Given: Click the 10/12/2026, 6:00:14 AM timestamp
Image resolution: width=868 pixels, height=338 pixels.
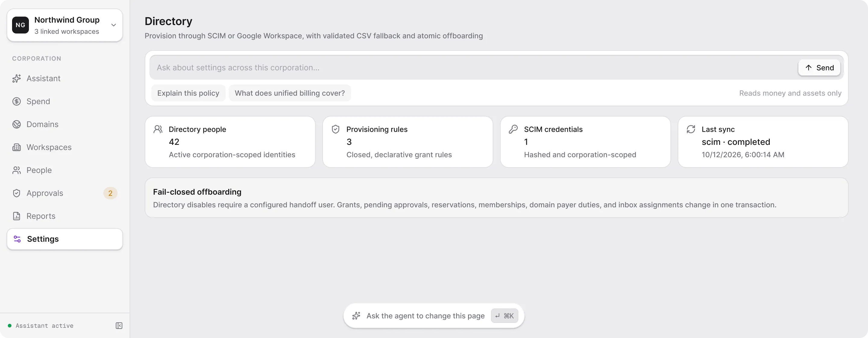Looking at the screenshot, I should (743, 155).
